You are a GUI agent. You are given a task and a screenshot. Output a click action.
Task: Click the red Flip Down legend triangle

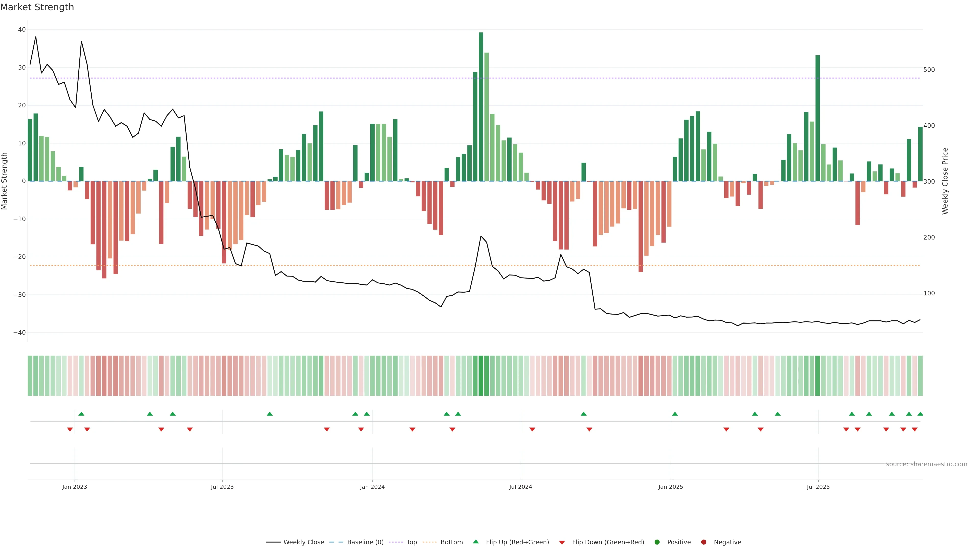click(x=562, y=543)
